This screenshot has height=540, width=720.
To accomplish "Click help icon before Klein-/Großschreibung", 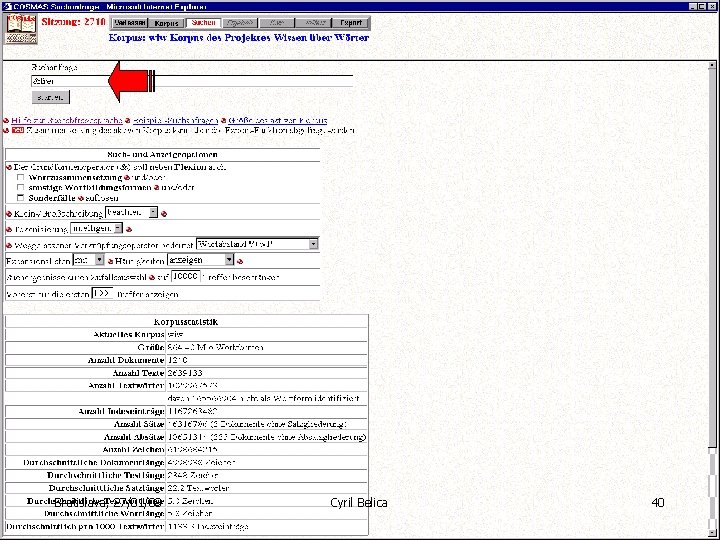I will (8, 214).
